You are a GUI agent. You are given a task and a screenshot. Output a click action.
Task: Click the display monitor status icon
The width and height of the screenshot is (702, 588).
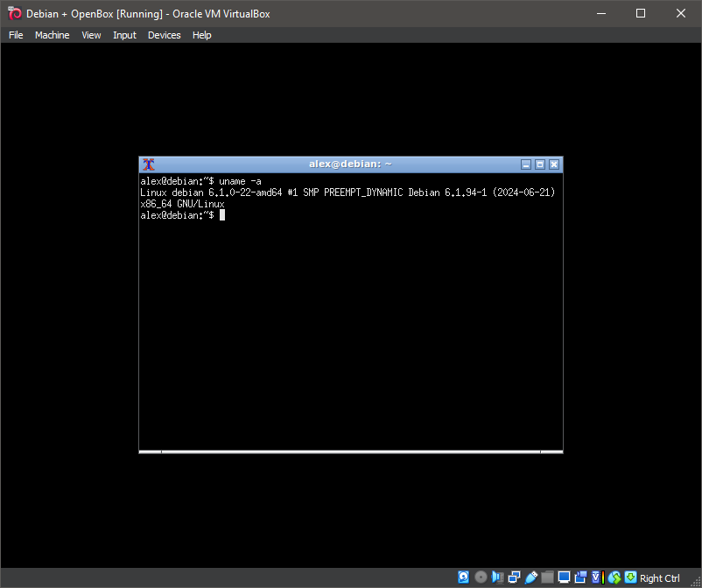564,577
